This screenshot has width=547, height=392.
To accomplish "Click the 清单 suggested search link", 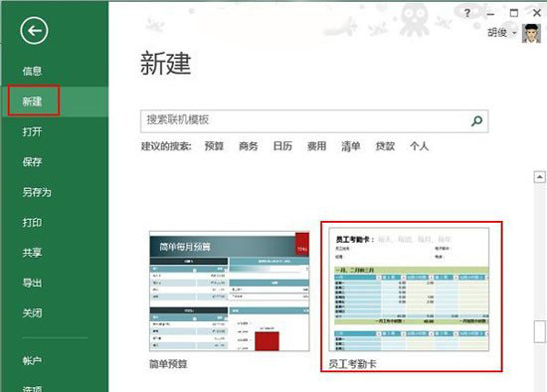I will [351, 146].
